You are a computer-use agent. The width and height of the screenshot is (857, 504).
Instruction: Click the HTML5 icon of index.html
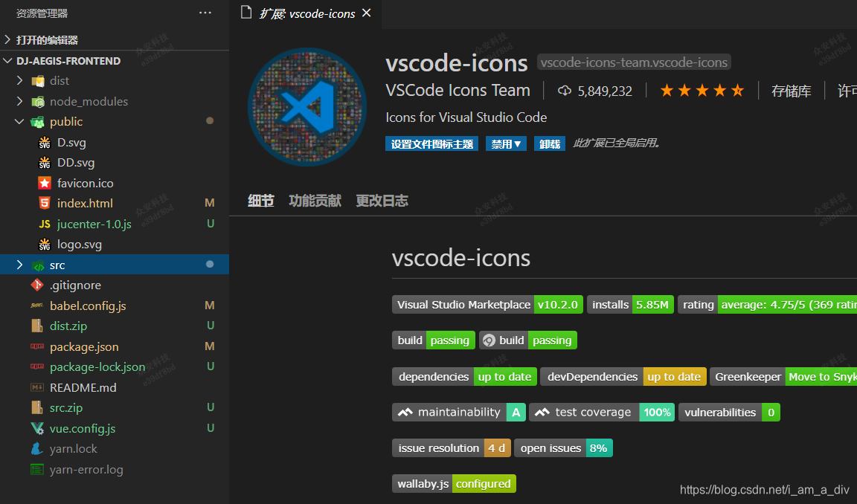pyautogui.click(x=45, y=203)
